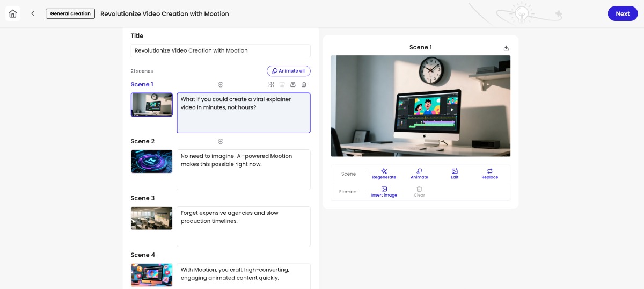Download Scene 1 image

point(506,48)
